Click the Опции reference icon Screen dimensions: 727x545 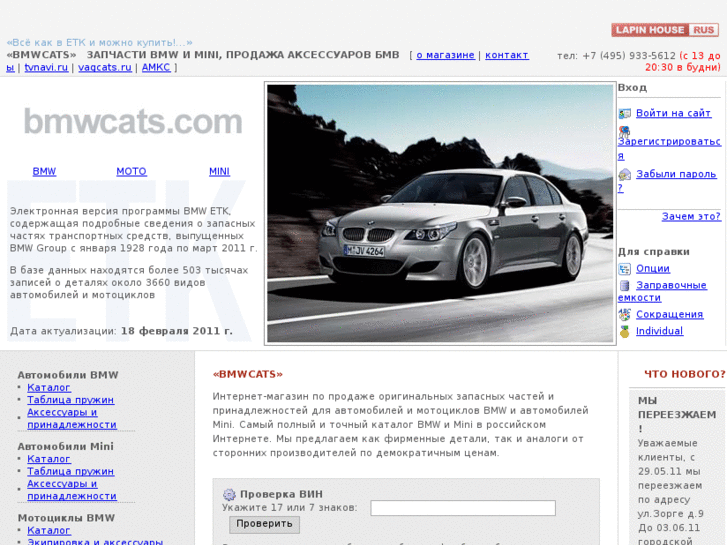point(624,269)
